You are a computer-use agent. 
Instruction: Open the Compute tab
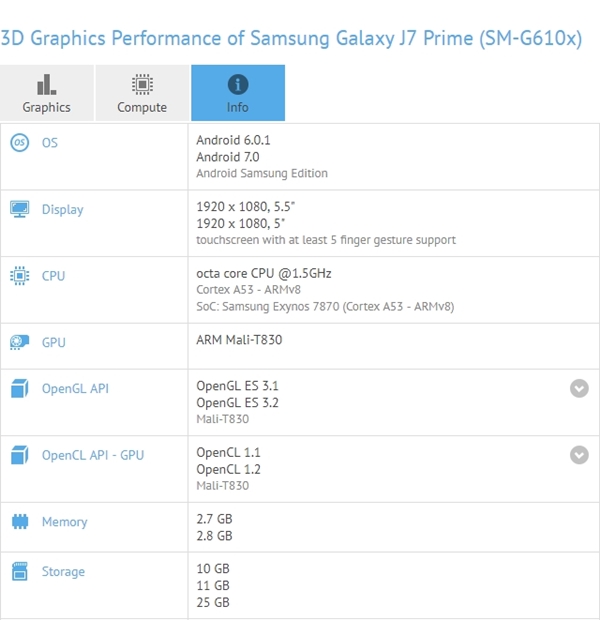pyautogui.click(x=142, y=93)
